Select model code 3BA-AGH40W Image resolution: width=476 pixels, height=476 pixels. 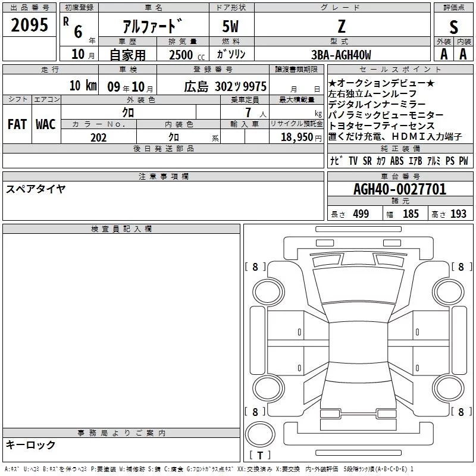click(341, 55)
